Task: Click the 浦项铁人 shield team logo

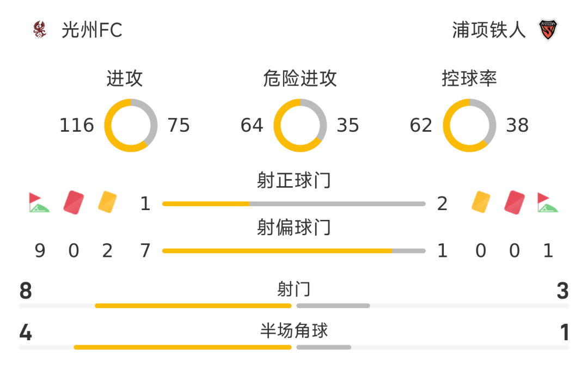Action: pyautogui.click(x=548, y=29)
